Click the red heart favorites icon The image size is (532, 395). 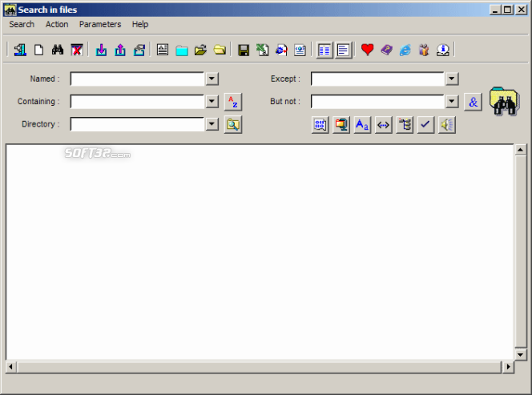367,50
